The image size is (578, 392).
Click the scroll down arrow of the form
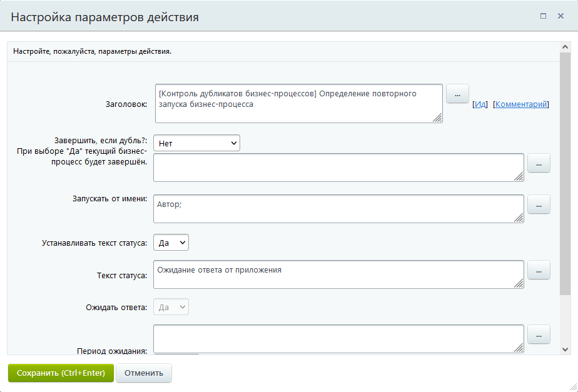click(565, 349)
